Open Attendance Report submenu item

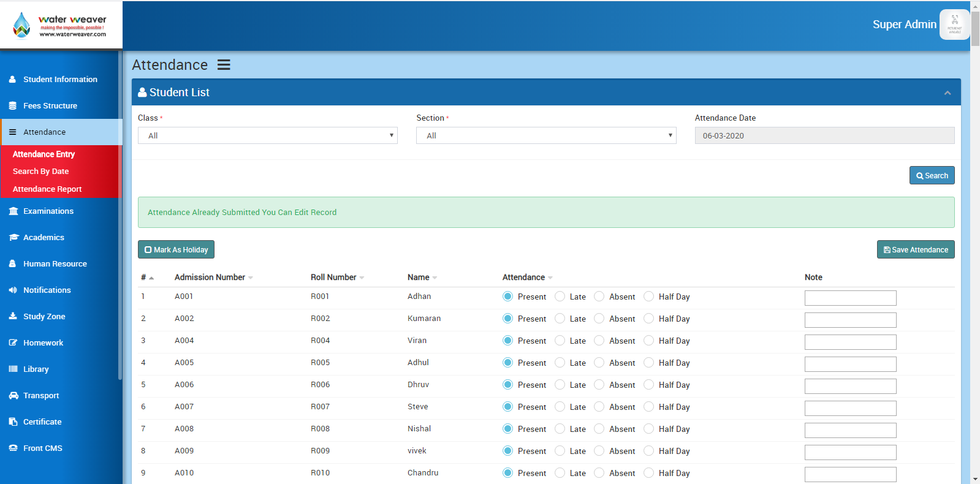[x=47, y=189]
